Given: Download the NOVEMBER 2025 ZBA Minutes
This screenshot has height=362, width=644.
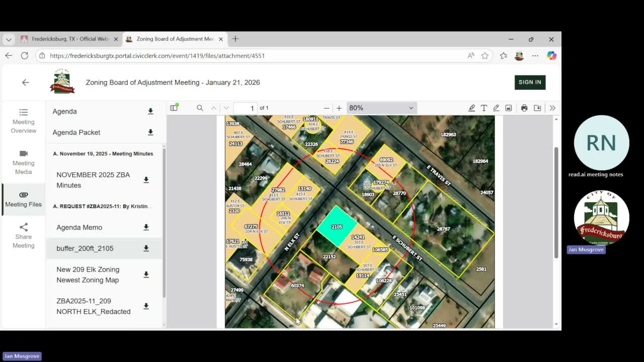Looking at the screenshot, I should [x=146, y=180].
